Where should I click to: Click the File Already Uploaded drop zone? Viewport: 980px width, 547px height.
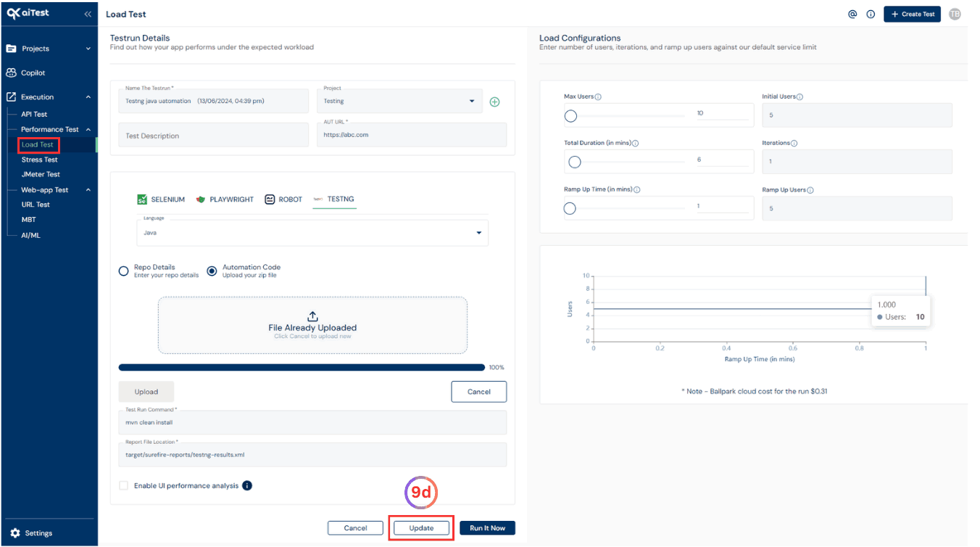(x=312, y=325)
